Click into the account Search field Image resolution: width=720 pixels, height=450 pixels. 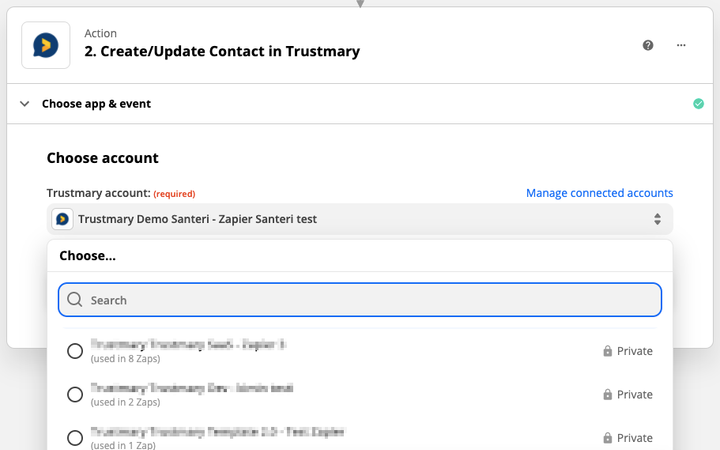tap(370, 300)
